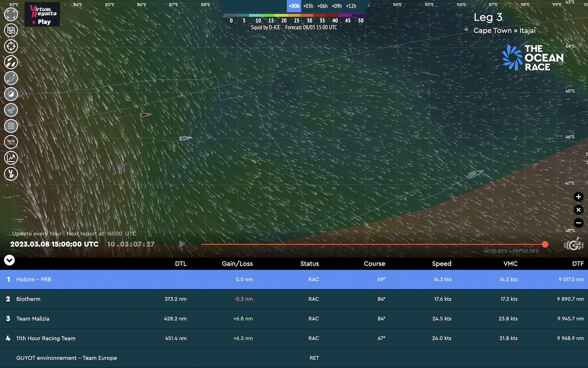This screenshot has height=368, width=588.
Task: Toggle fullscreen map view icon
Action: pos(11,14)
